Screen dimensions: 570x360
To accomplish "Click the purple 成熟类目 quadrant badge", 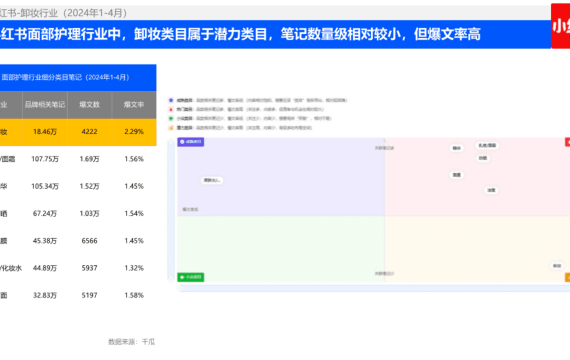I will [x=190, y=142].
